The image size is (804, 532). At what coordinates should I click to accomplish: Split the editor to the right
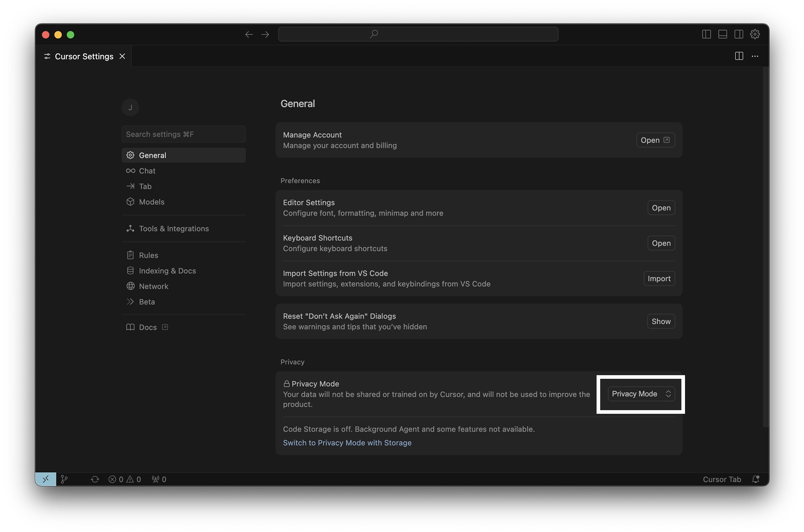click(x=739, y=56)
